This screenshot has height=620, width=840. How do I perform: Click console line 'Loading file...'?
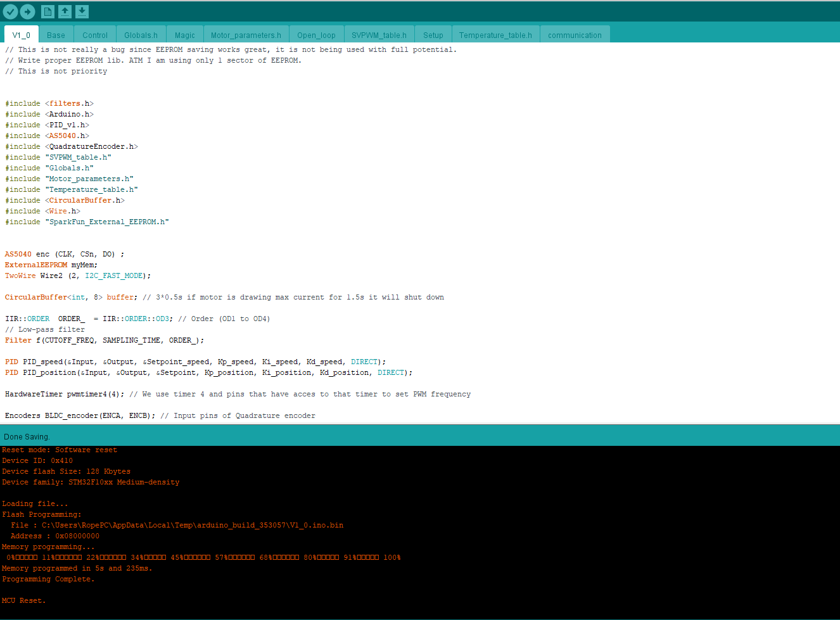coord(35,503)
